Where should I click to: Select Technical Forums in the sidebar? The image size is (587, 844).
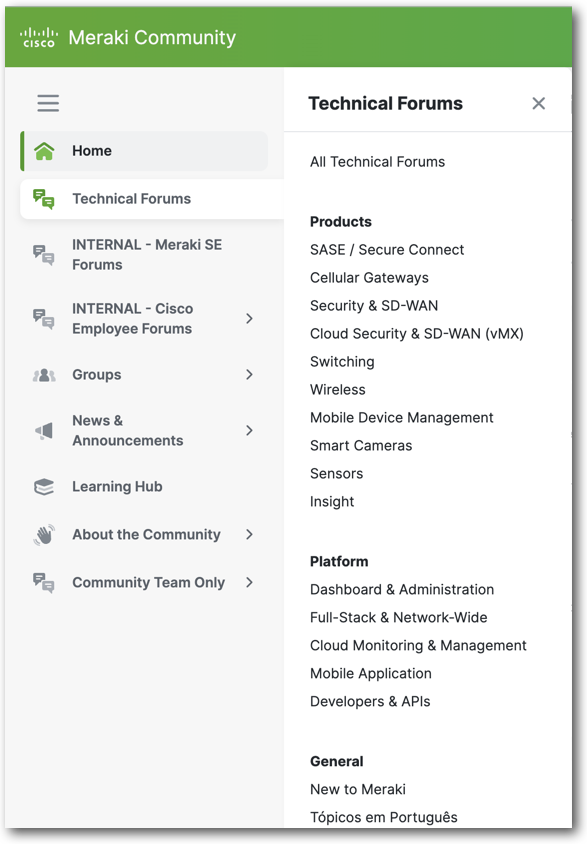tap(131, 199)
